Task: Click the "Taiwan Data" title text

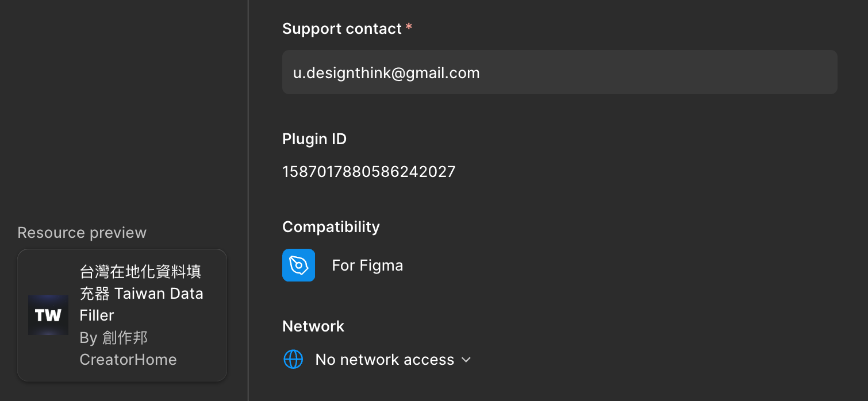Action: pyautogui.click(x=159, y=294)
